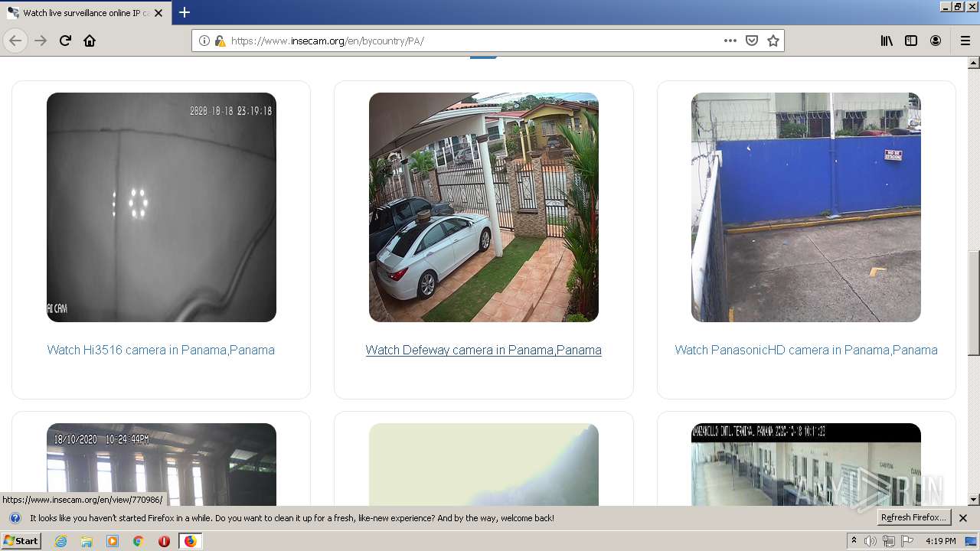Close the insecam surveillance tab

(158, 13)
